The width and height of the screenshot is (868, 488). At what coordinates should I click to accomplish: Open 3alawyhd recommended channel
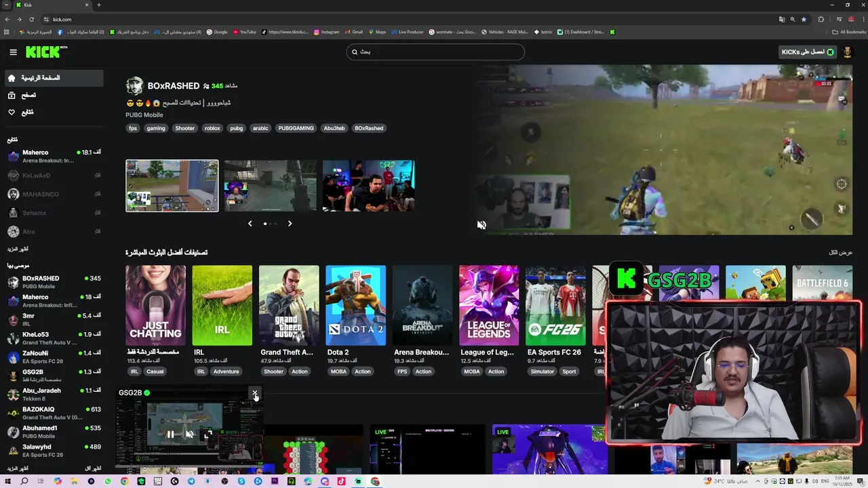54,451
